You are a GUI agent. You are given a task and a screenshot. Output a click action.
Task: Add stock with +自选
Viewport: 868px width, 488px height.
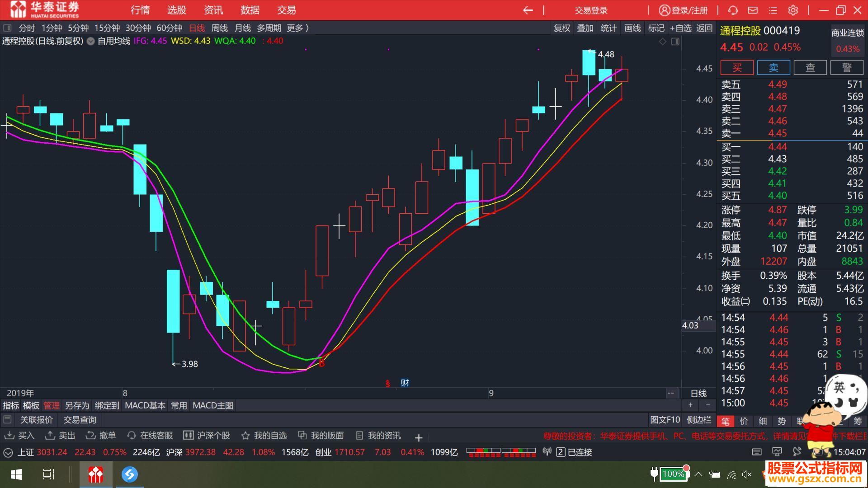click(x=680, y=28)
